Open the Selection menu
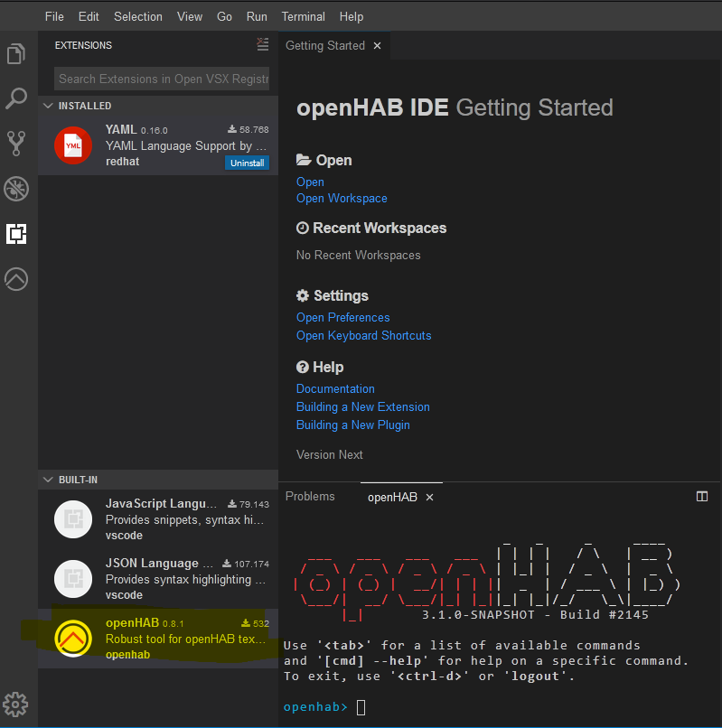The image size is (722, 728). [138, 16]
